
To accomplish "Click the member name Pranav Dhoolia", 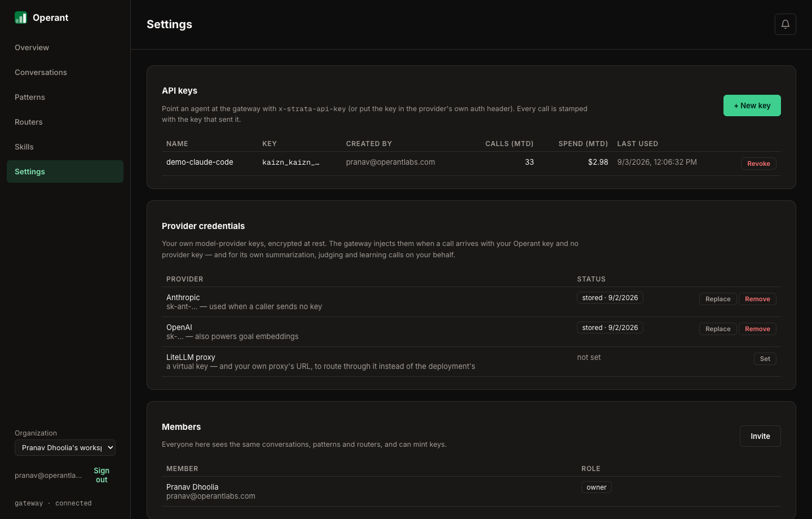I will pos(192,487).
